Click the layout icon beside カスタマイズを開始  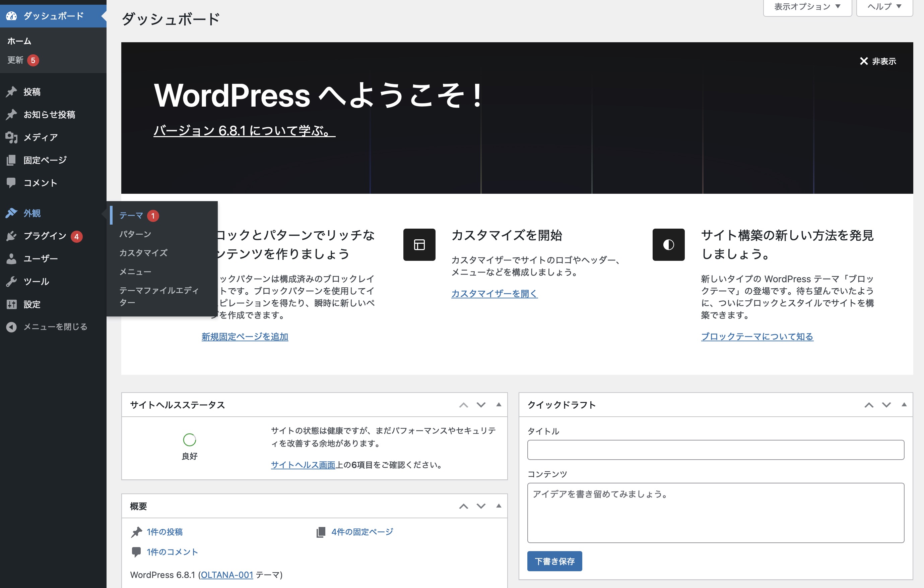point(419,245)
